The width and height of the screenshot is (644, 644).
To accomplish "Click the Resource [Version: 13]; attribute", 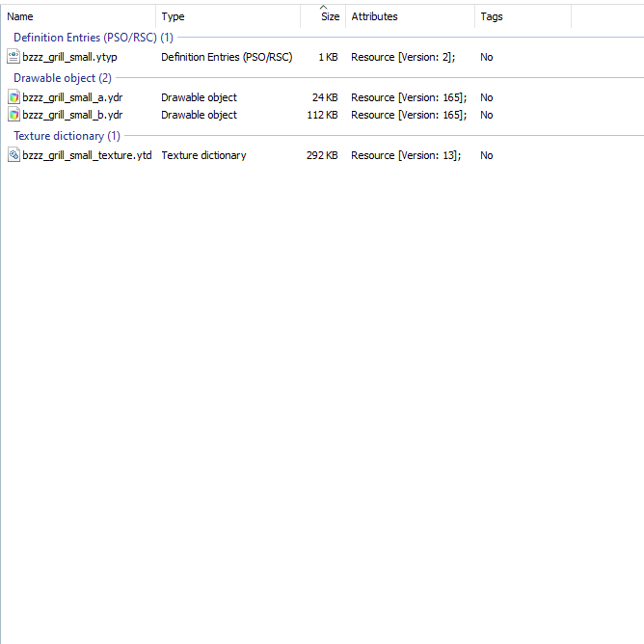I will click(406, 155).
